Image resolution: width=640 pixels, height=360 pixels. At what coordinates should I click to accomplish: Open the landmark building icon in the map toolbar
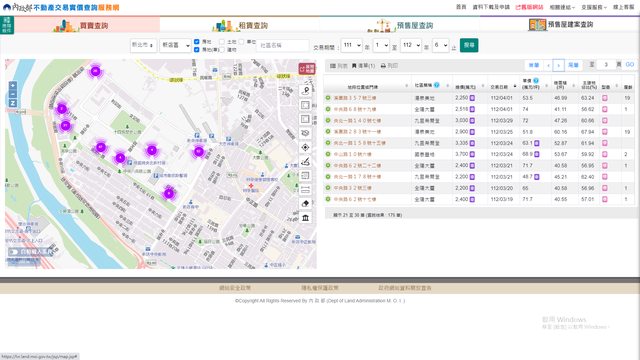(305, 218)
